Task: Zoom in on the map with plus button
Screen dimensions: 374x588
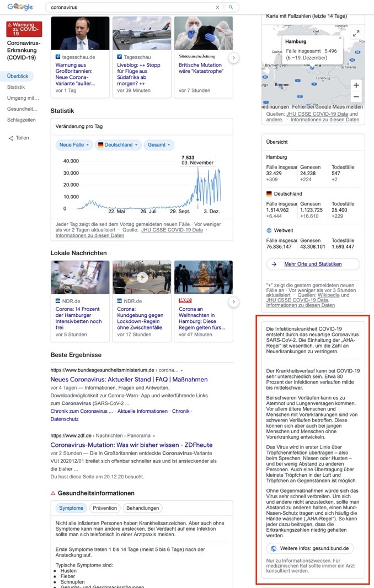Action: coord(356,85)
